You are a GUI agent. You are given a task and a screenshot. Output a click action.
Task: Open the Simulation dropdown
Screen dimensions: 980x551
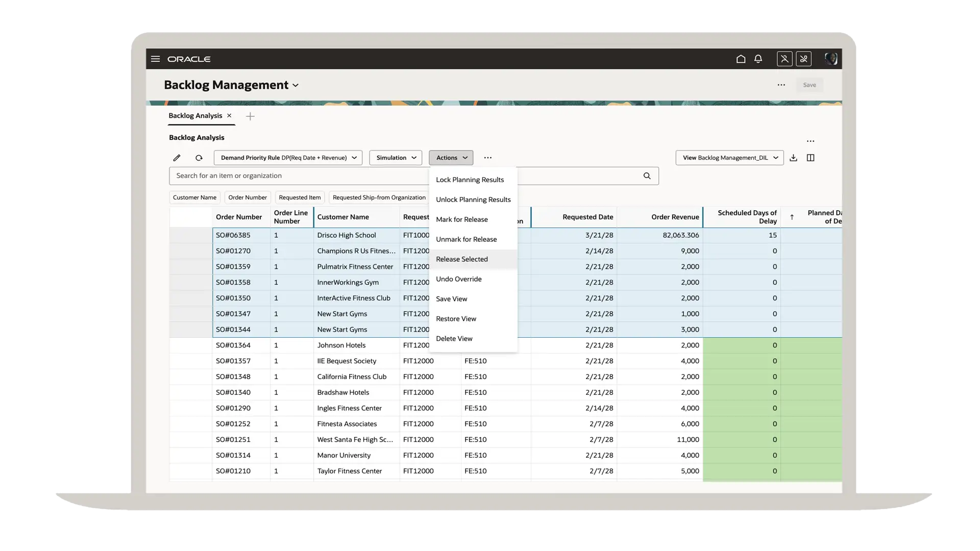[x=396, y=158]
